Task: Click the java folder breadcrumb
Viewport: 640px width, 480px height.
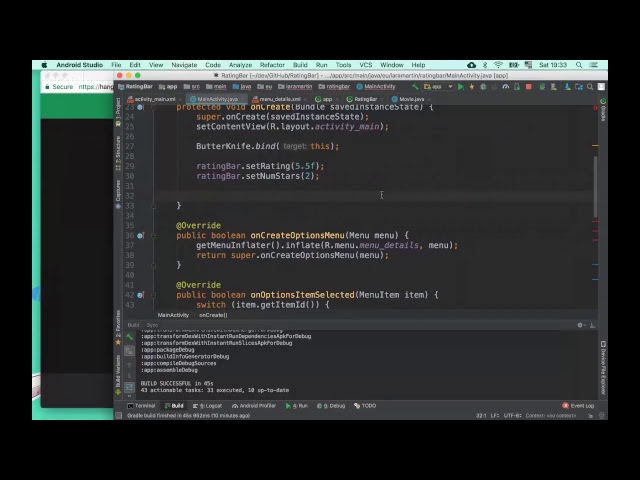Action: coord(242,87)
